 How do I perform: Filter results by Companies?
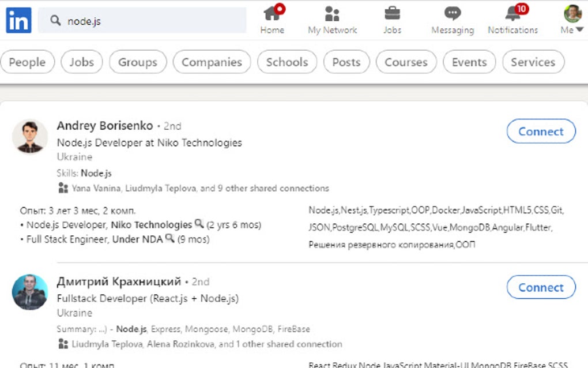(212, 62)
